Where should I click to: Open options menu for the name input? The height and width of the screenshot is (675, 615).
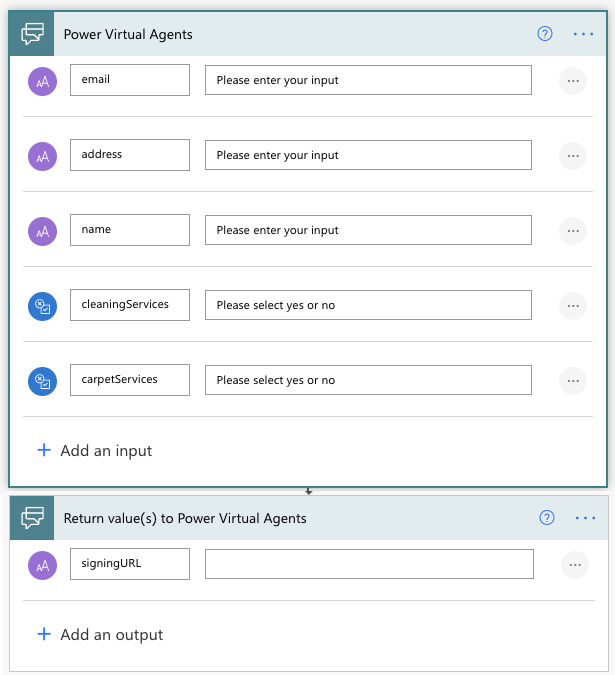[x=572, y=231]
